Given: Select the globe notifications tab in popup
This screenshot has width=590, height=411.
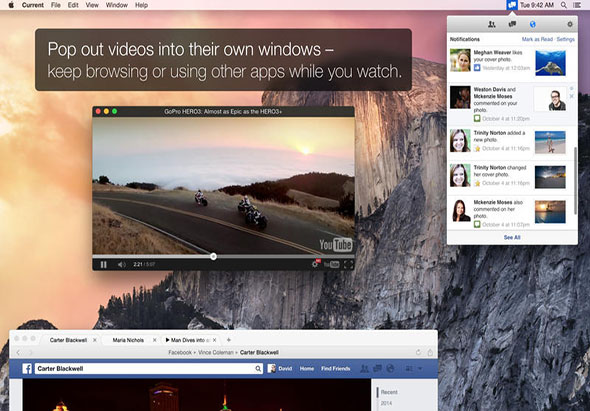Looking at the screenshot, I should (532, 24).
